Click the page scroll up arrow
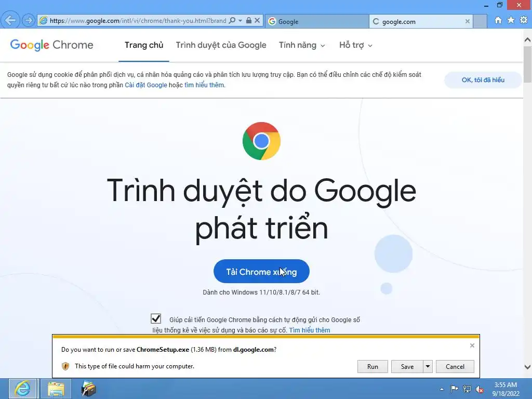The height and width of the screenshot is (399, 532). click(x=527, y=40)
